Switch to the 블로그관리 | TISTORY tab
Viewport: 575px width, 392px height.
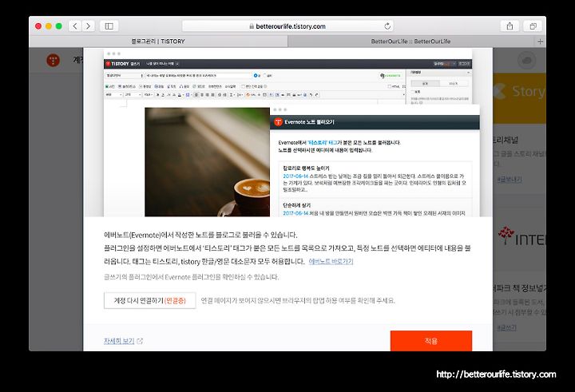(158, 42)
